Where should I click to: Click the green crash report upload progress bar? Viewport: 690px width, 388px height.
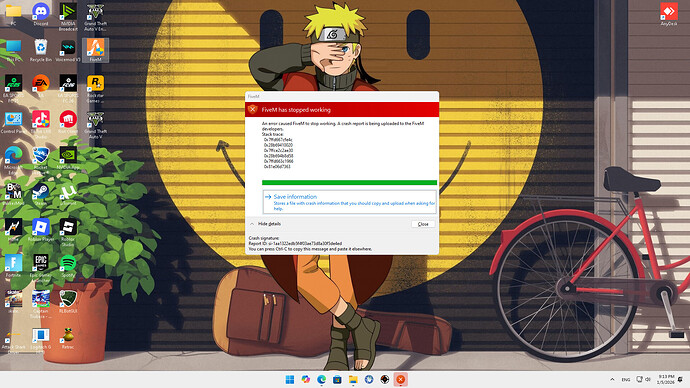(x=349, y=183)
